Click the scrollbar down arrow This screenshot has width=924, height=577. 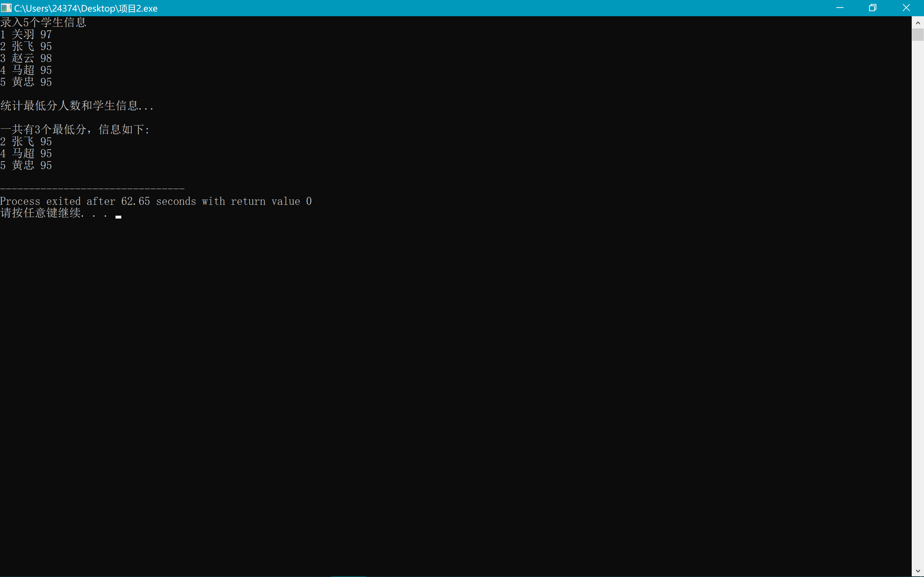(x=918, y=571)
